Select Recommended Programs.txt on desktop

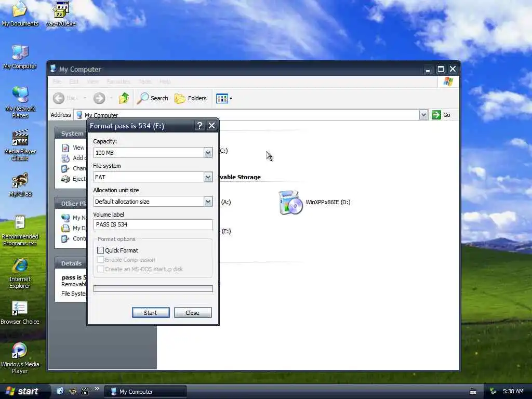[x=20, y=230]
